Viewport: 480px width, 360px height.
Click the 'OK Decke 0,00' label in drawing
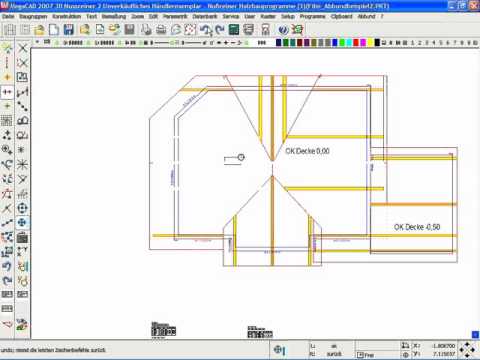pyautogui.click(x=307, y=151)
